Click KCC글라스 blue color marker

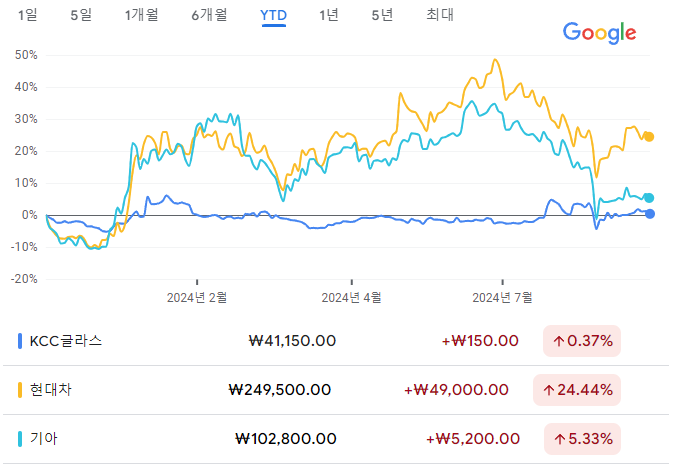(19, 341)
